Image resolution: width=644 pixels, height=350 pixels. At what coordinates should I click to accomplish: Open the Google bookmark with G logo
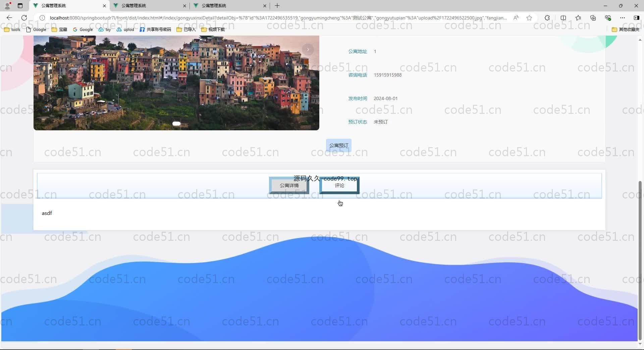coord(83,30)
